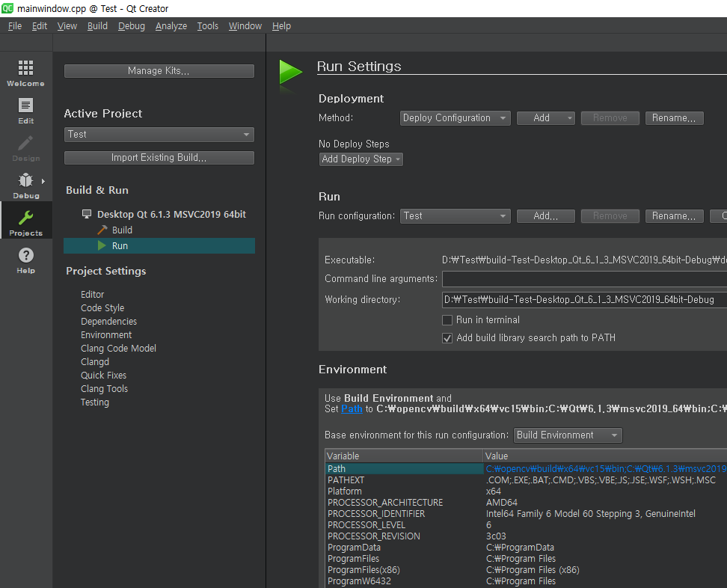
Task: Toggle Run in terminal checkbox
Action: click(x=447, y=320)
